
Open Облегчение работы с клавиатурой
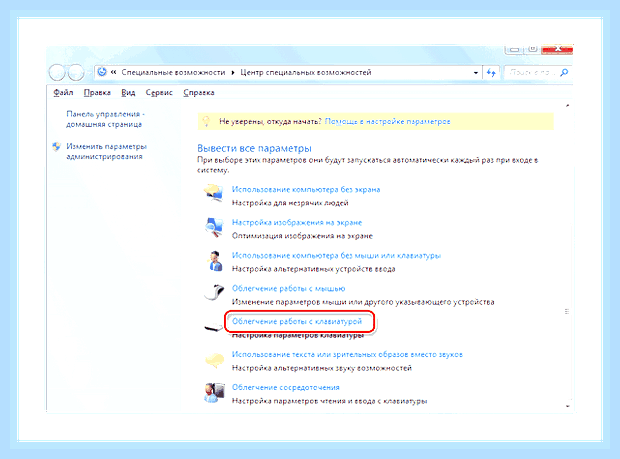click(297, 321)
